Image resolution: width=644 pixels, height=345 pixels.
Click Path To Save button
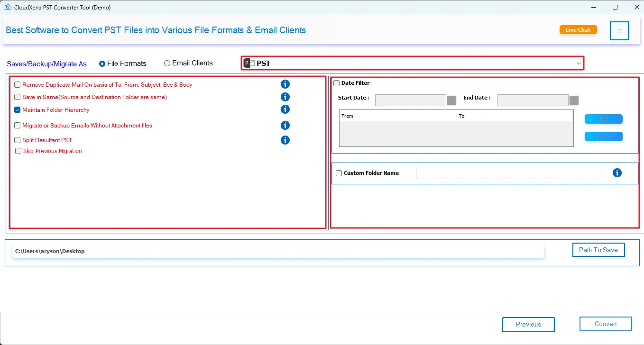[598, 250]
